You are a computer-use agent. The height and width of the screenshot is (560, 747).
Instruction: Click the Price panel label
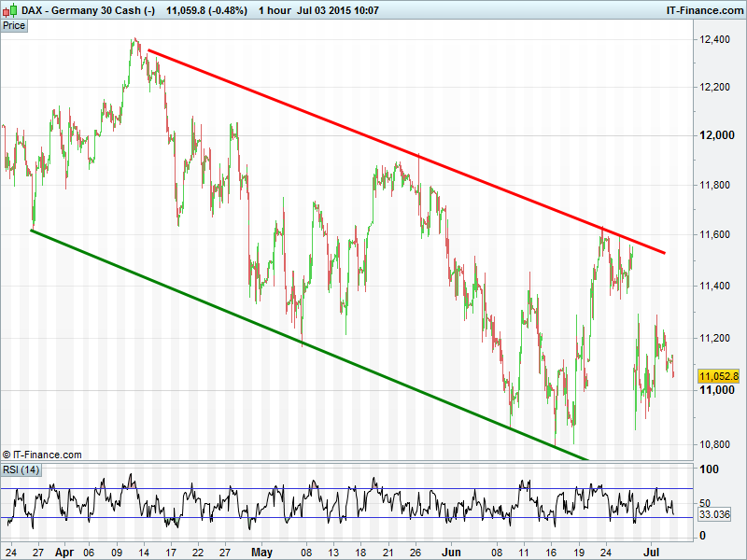coord(14,26)
